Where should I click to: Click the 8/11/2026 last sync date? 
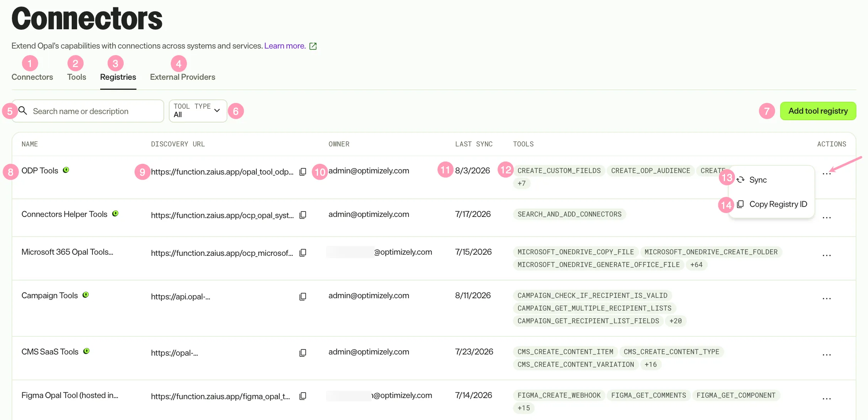tap(473, 296)
